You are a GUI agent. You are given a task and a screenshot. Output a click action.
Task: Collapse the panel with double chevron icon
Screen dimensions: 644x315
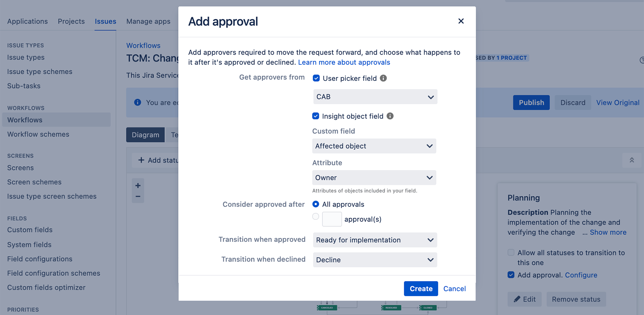[632, 160]
